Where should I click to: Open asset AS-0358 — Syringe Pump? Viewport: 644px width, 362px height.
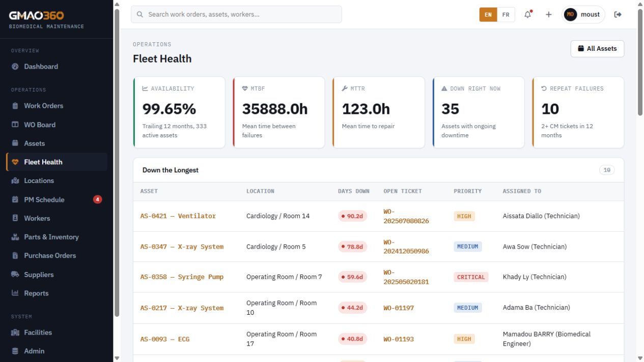click(x=182, y=277)
